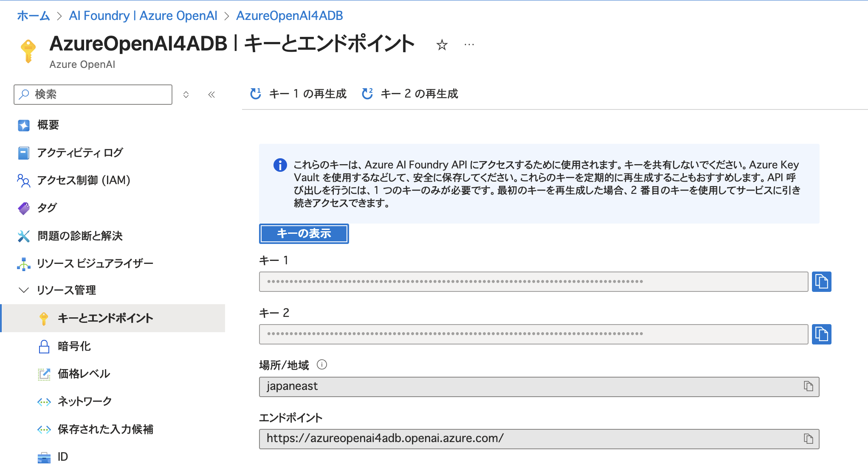Open the ··· more options menu
This screenshot has height=476, width=868.
click(x=469, y=44)
